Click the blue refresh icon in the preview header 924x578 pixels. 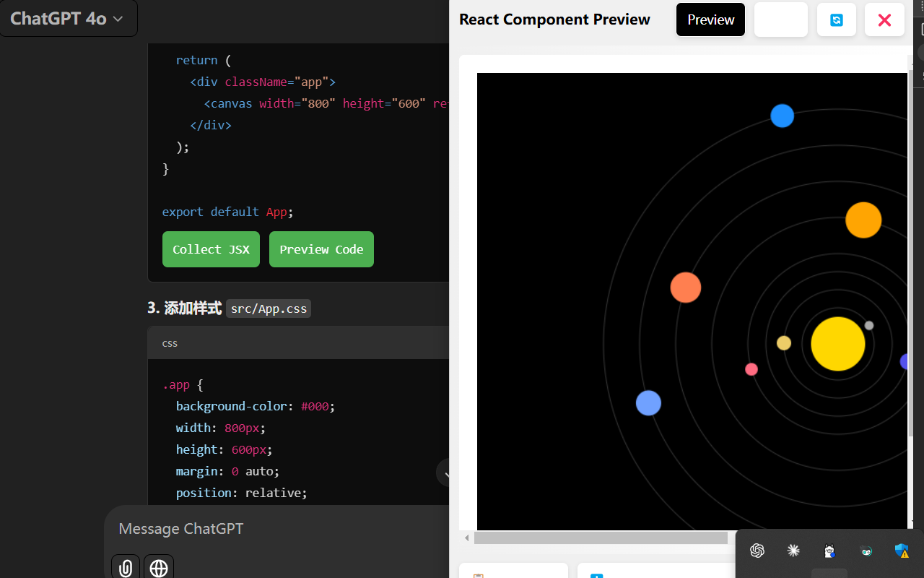pyautogui.click(x=837, y=20)
